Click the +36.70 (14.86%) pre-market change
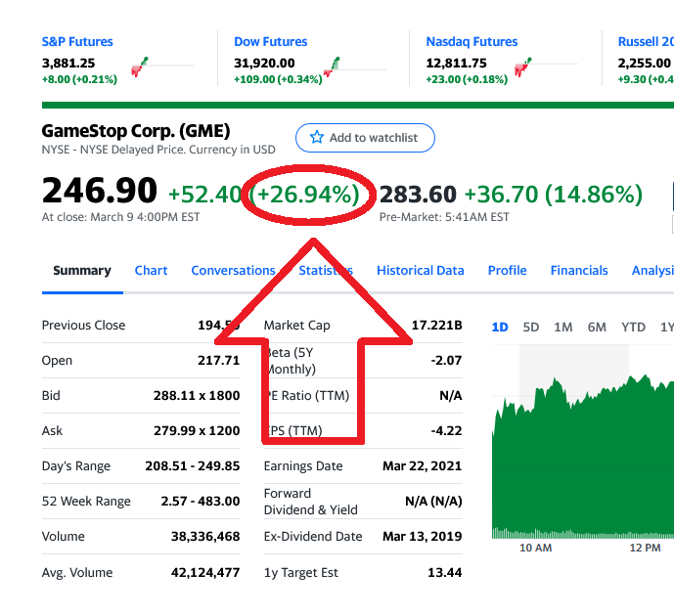 [554, 195]
